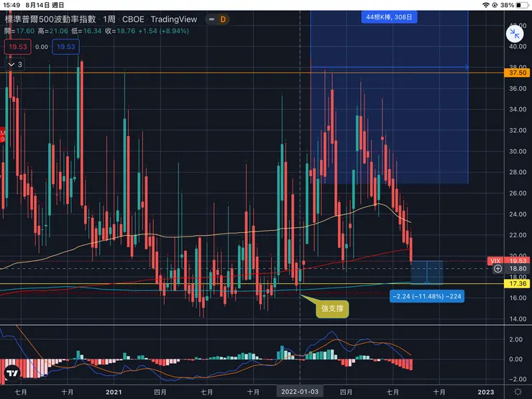The height and width of the screenshot is (399, 532).
Task: Click the 2022-01-03 crosshair date label
Action: [x=300, y=392]
